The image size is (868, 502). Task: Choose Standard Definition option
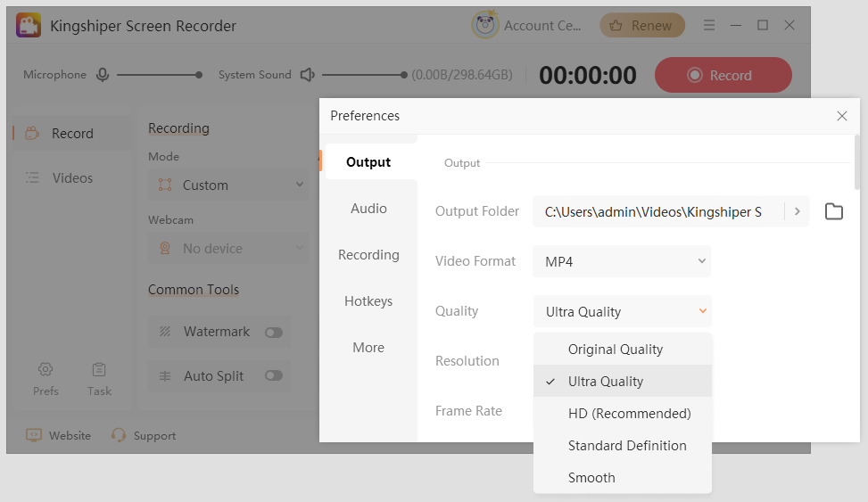tap(622, 446)
